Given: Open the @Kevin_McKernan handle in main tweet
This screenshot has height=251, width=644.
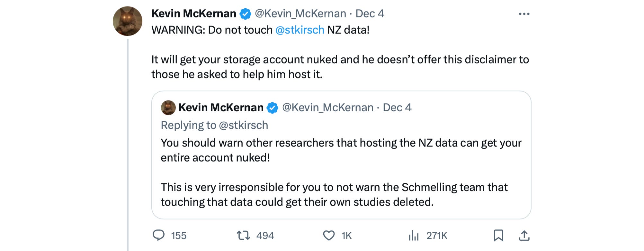Looking at the screenshot, I should click(300, 14).
